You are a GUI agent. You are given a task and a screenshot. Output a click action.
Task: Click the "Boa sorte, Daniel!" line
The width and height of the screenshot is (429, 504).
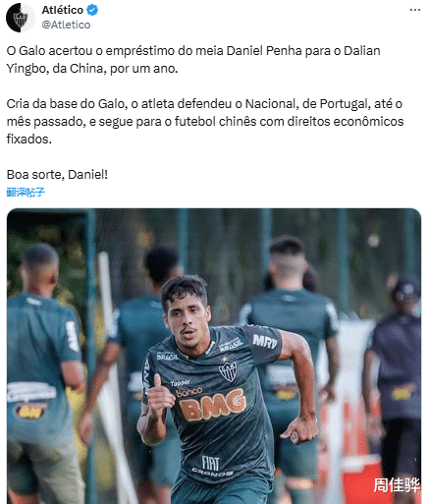point(57,175)
